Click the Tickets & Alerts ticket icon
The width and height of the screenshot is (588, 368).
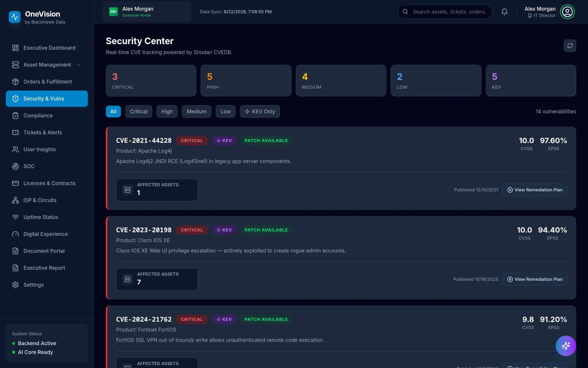pos(15,132)
